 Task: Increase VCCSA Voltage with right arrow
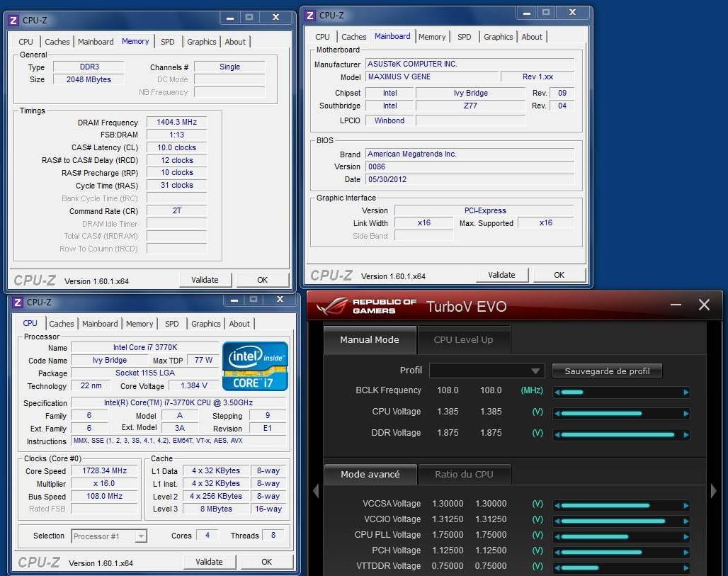[x=686, y=505]
